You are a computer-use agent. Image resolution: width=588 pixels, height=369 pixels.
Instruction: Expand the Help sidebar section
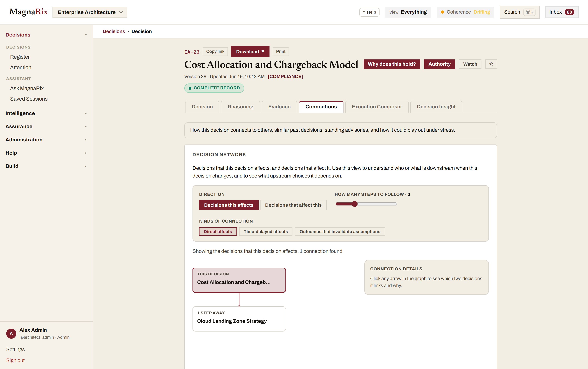46,153
